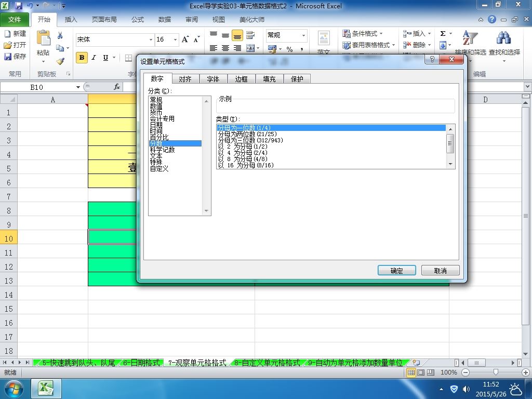Click the insert function fx icon
Screen dimensions: 532x399
pos(117,87)
